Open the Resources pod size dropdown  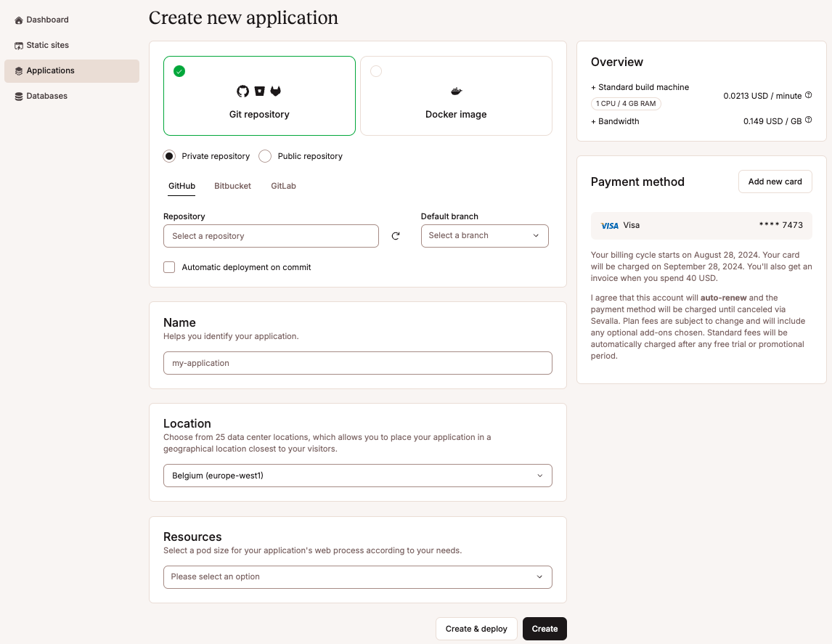[x=357, y=577]
